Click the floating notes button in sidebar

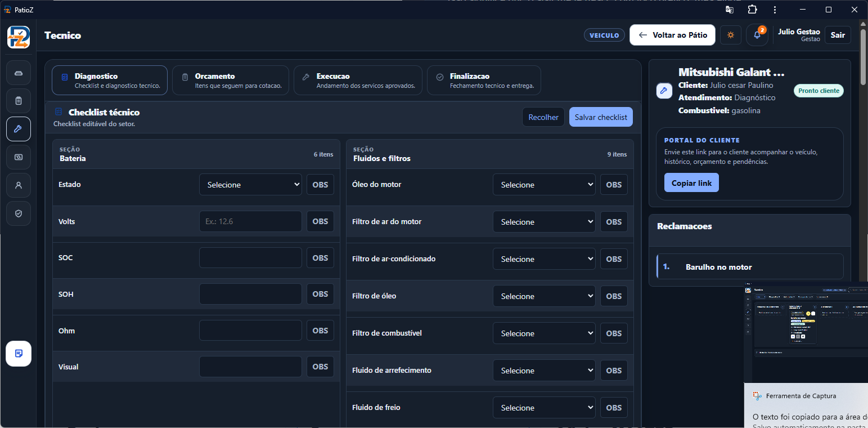[x=19, y=354]
